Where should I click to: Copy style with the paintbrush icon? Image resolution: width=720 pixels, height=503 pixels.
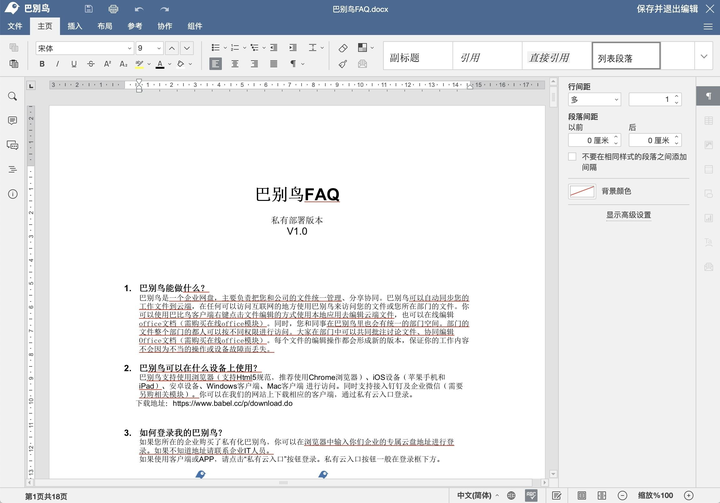(343, 64)
